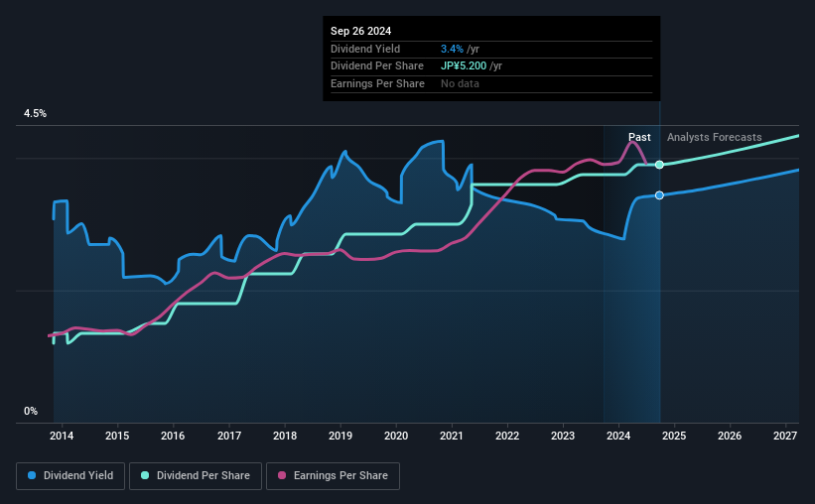Click the '4.5%' y-axis label
The image size is (815, 504).
[x=35, y=113]
